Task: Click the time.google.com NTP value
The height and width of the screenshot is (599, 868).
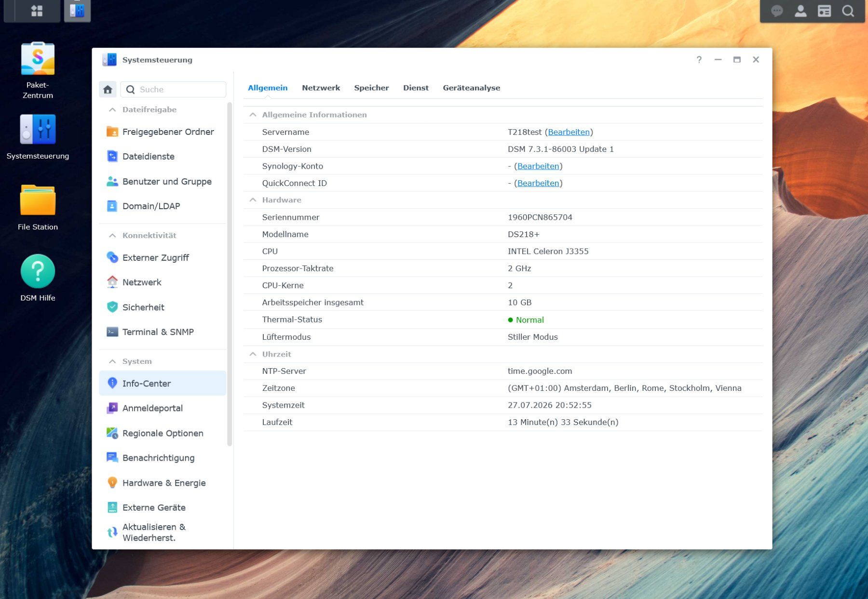Action: (x=540, y=371)
